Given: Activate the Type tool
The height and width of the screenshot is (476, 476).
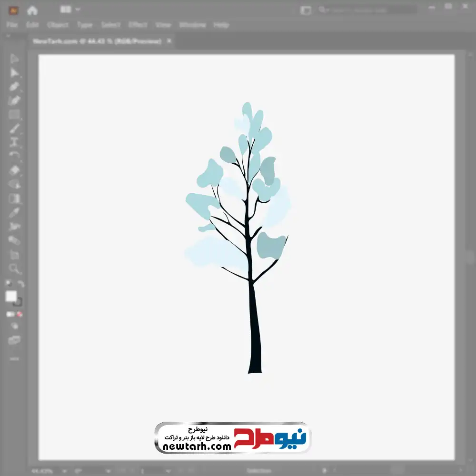Looking at the screenshot, I should 14,142.
